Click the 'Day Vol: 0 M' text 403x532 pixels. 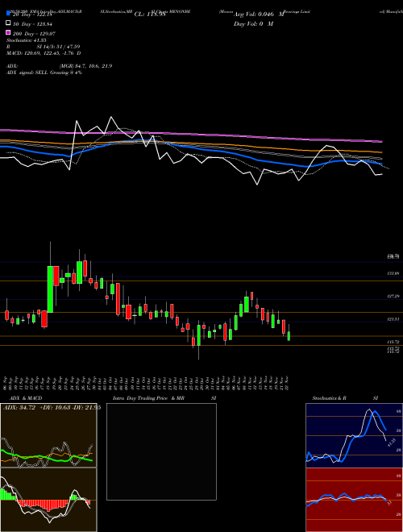coord(253,24)
